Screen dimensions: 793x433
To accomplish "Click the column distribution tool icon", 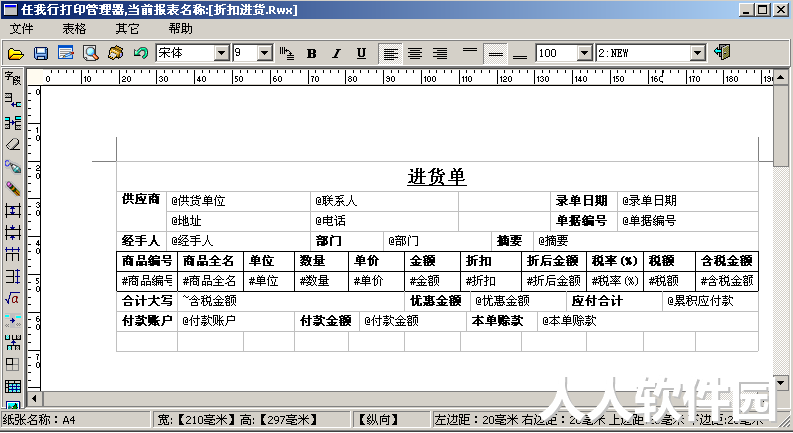I will tap(13, 254).
